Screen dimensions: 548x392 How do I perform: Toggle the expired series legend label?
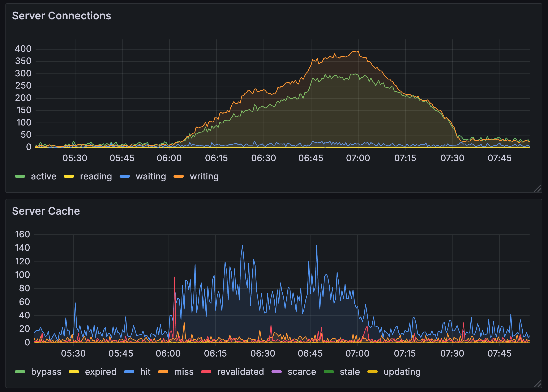pyautogui.click(x=101, y=372)
